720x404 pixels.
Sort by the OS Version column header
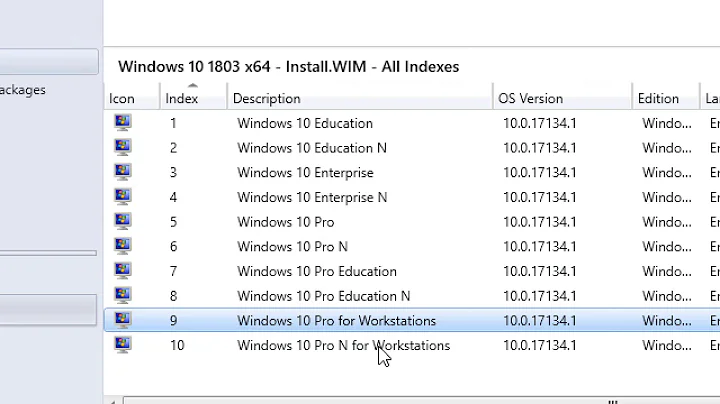tap(562, 96)
